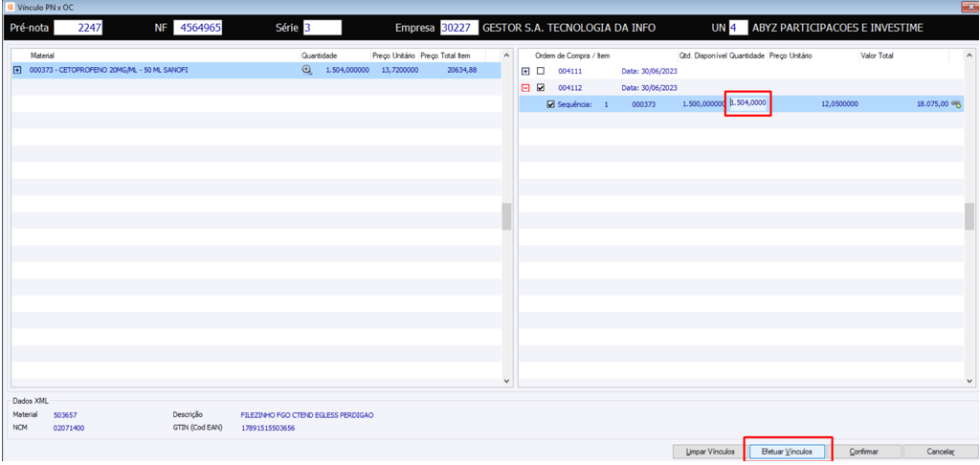Viewport: 980px width, 465px height.
Task: Click the left grid scrollbar down arrow
Action: click(x=506, y=380)
